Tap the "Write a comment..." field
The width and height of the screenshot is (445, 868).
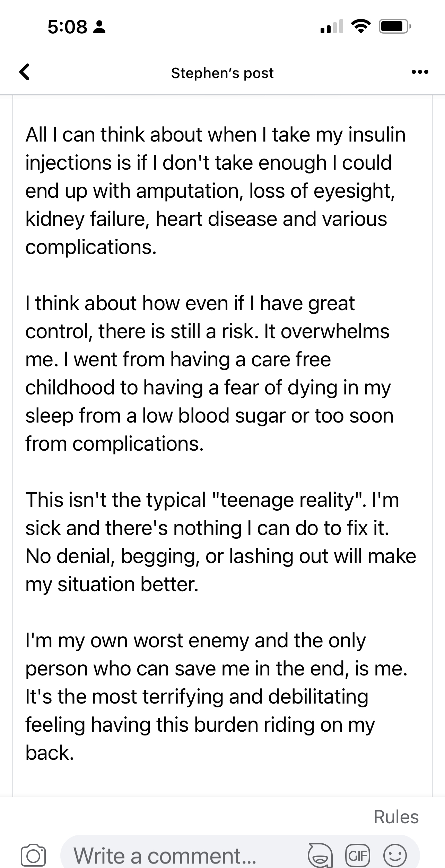(165, 856)
